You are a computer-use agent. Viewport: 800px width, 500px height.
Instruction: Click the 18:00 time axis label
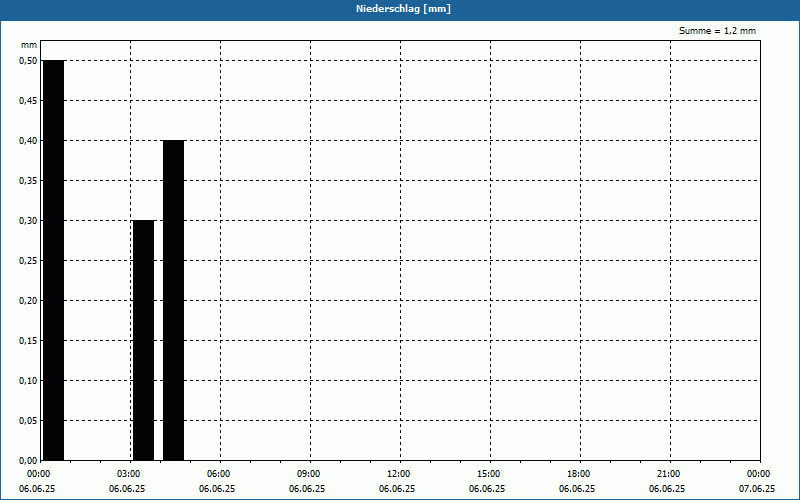click(579, 474)
